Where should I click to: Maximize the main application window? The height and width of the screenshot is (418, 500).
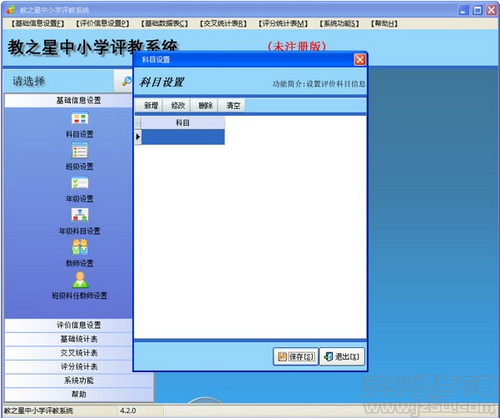(477, 10)
